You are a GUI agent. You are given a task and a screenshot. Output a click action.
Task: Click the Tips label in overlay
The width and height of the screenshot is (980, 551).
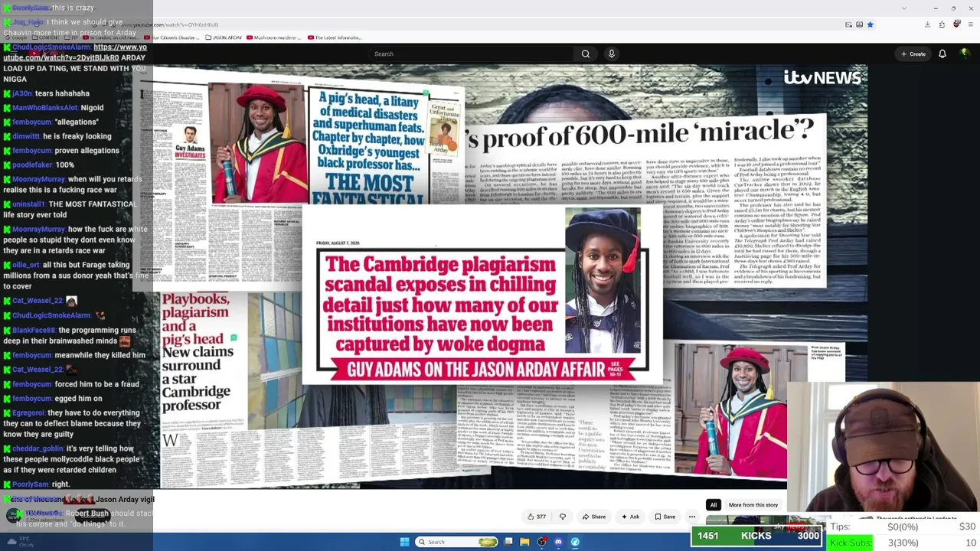pyautogui.click(x=840, y=527)
